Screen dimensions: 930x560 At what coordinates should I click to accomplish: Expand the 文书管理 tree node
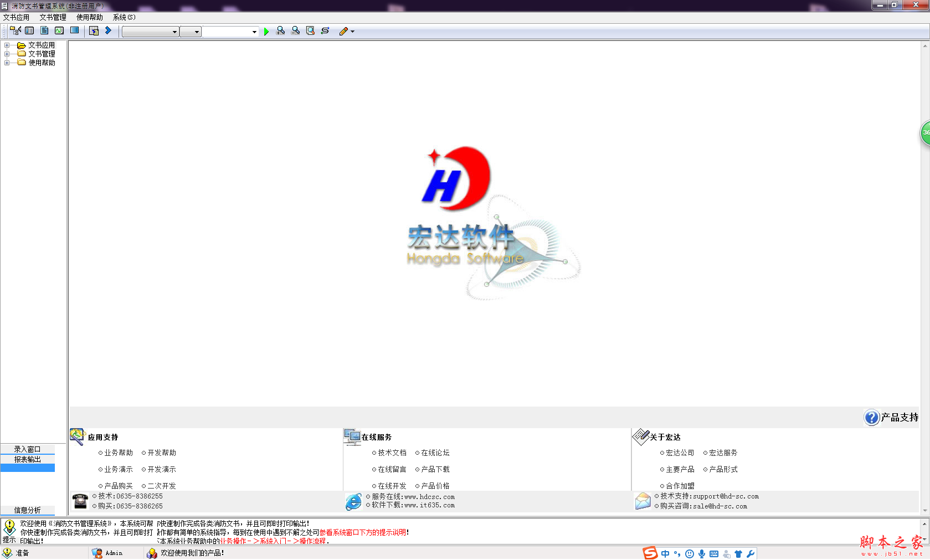6,53
